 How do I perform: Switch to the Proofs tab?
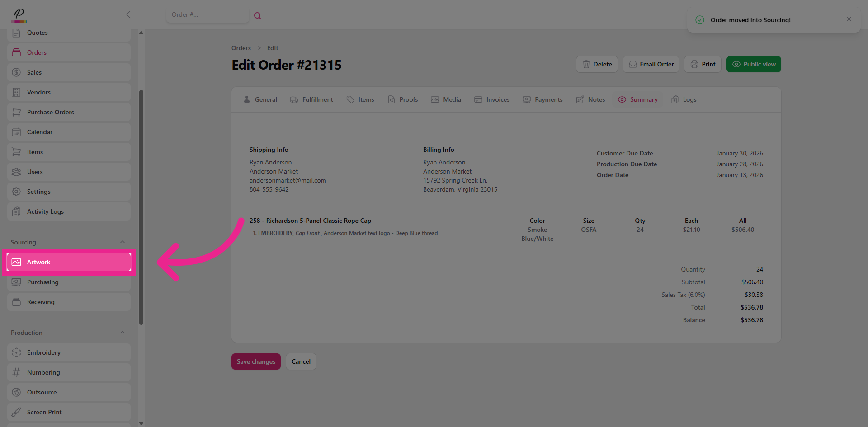point(403,99)
